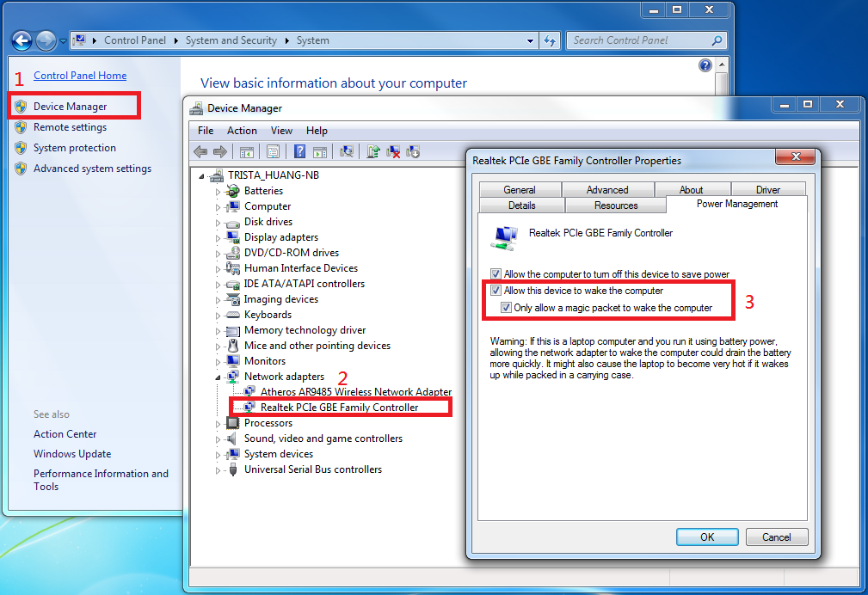The image size is (868, 595).
Task: Open Control Panel Home link
Action: [80, 76]
